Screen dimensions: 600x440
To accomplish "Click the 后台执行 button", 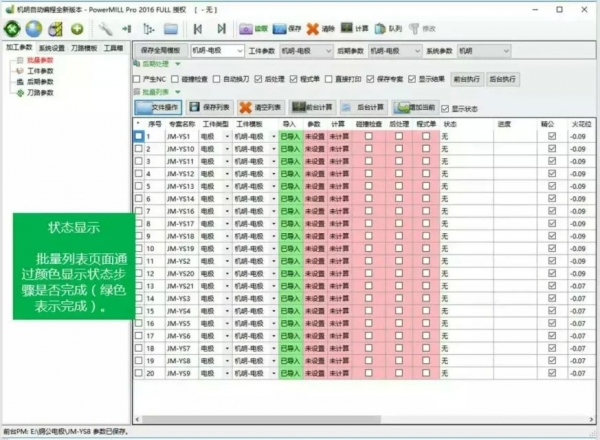I will pos(503,79).
